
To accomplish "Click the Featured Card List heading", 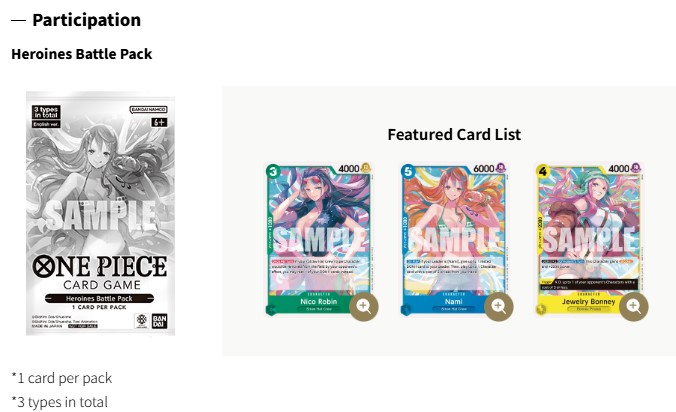I will pos(454,134).
